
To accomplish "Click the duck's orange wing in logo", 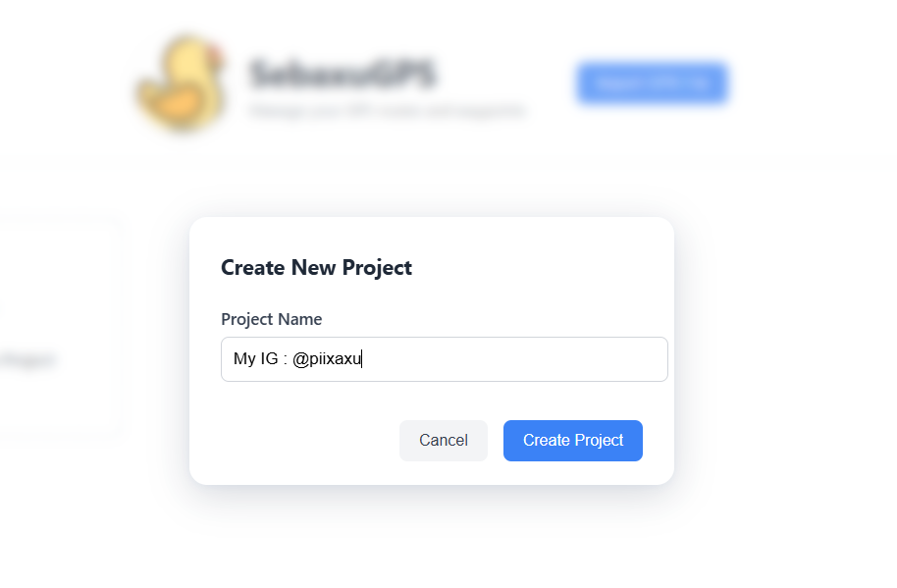I will 177,104.
